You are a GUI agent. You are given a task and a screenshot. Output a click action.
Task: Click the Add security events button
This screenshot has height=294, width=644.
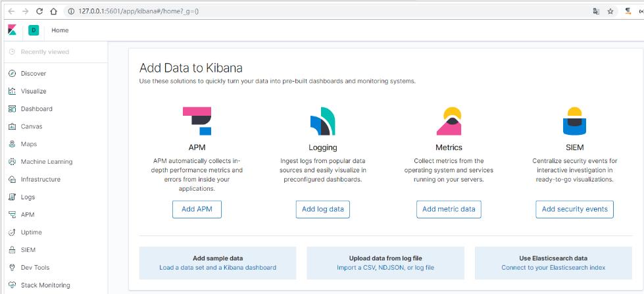point(574,209)
